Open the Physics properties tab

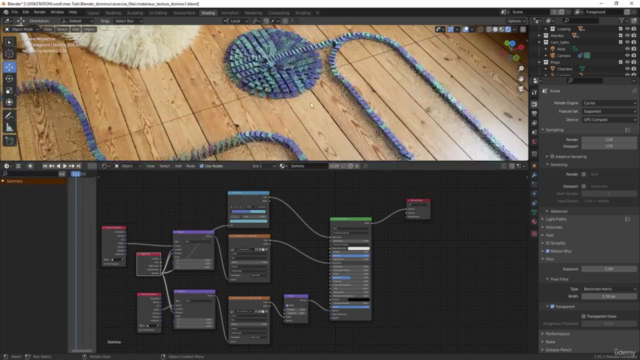click(x=534, y=194)
